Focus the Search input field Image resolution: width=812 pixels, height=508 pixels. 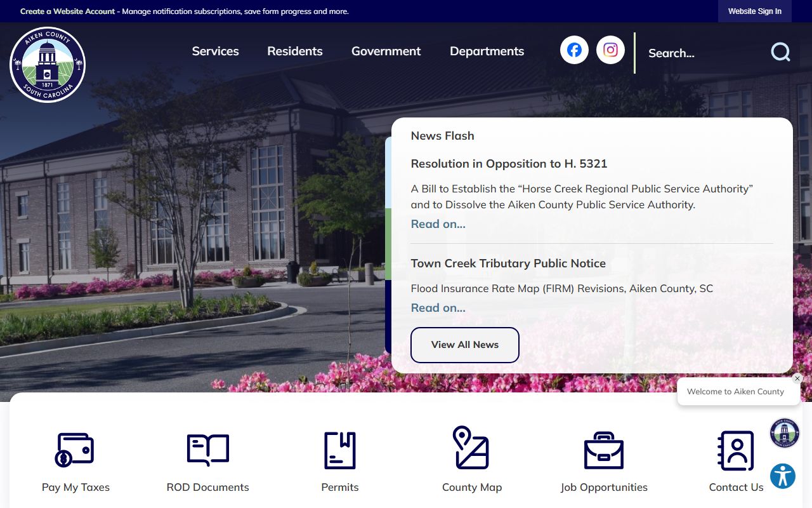(704, 53)
